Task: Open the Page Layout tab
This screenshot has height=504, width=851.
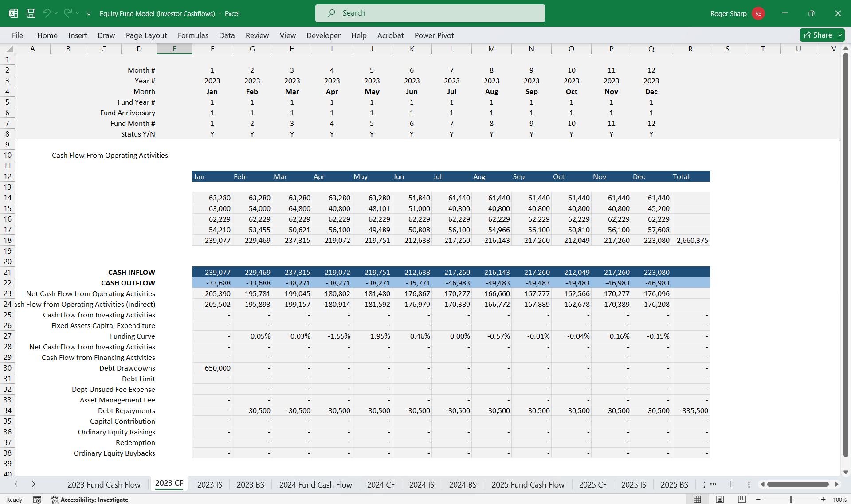Action: 146,35
